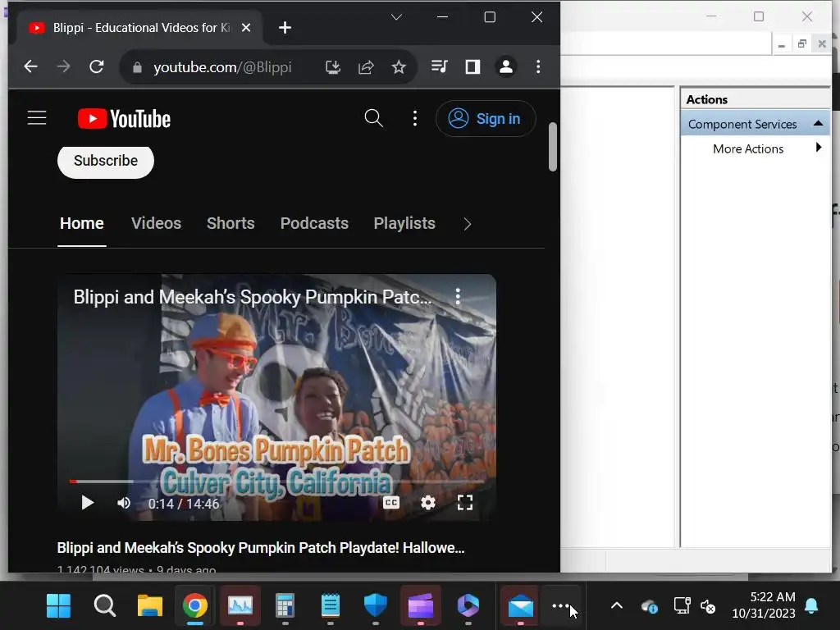Reload the YouTube page
This screenshot has height=630, width=840.
coord(97,67)
